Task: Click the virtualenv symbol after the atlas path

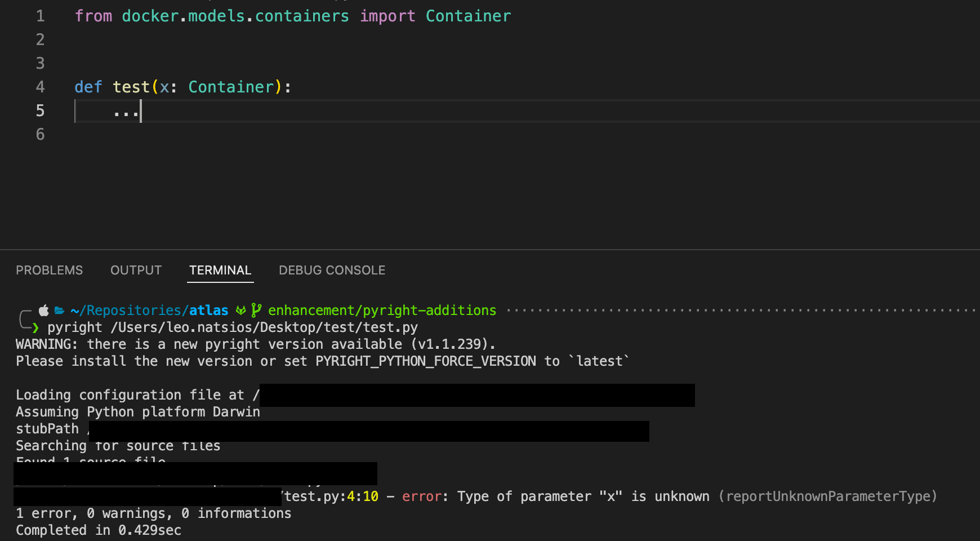Action: click(241, 309)
